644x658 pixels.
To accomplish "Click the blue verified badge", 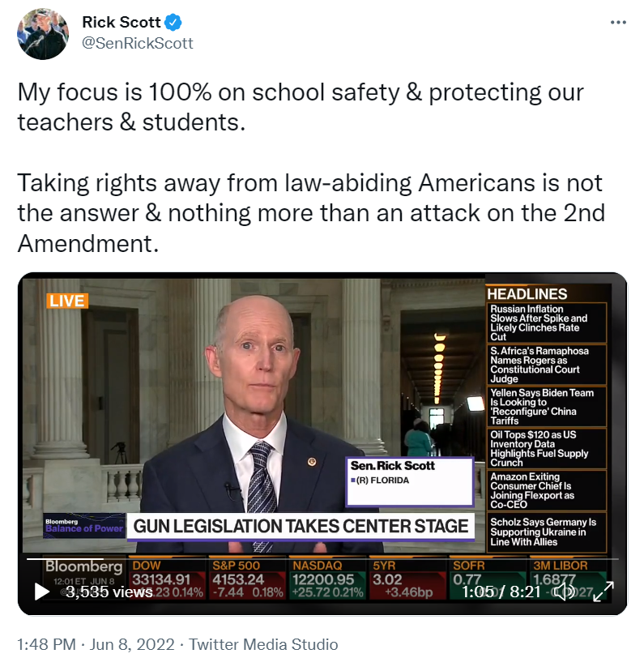I will pos(173,22).
